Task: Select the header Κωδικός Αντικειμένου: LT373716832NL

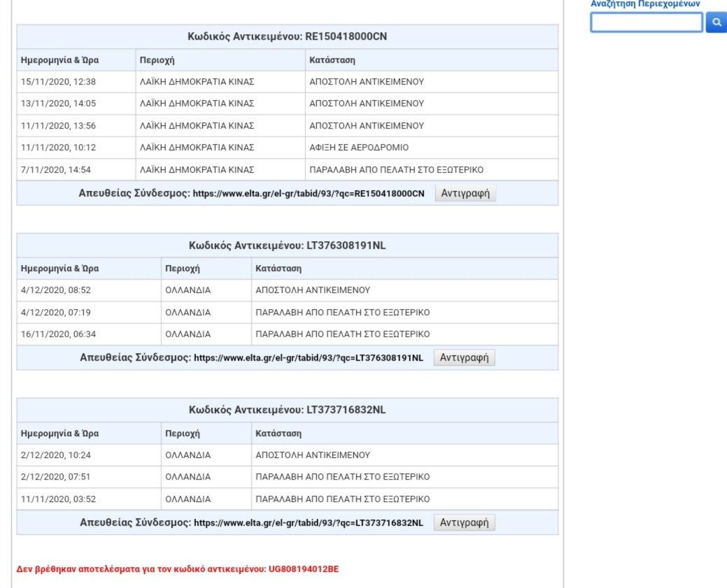Action: 287,410
